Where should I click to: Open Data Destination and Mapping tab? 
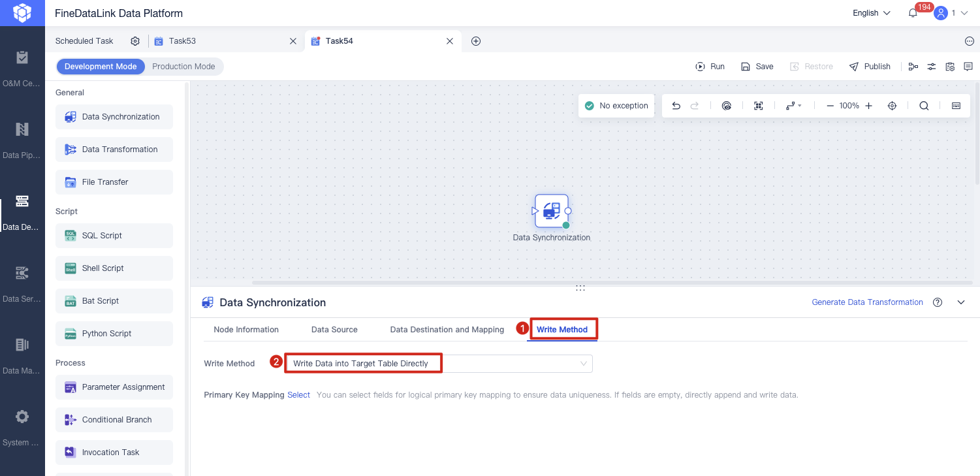(x=447, y=330)
